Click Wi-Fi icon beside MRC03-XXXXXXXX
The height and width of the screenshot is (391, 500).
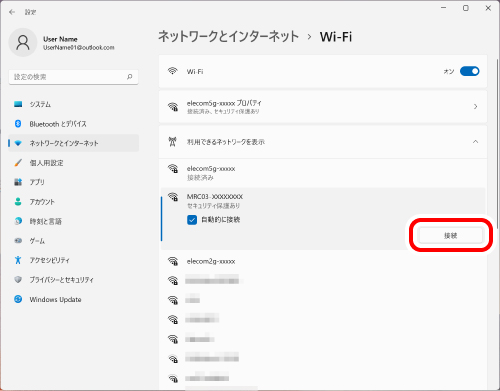[x=173, y=197]
